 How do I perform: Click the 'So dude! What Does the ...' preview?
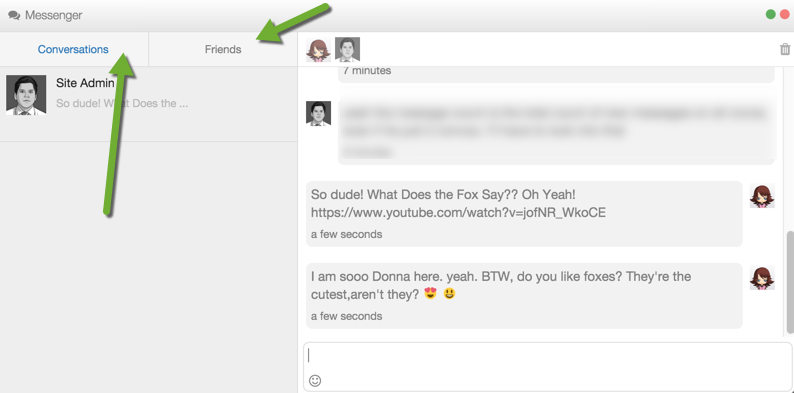point(122,103)
